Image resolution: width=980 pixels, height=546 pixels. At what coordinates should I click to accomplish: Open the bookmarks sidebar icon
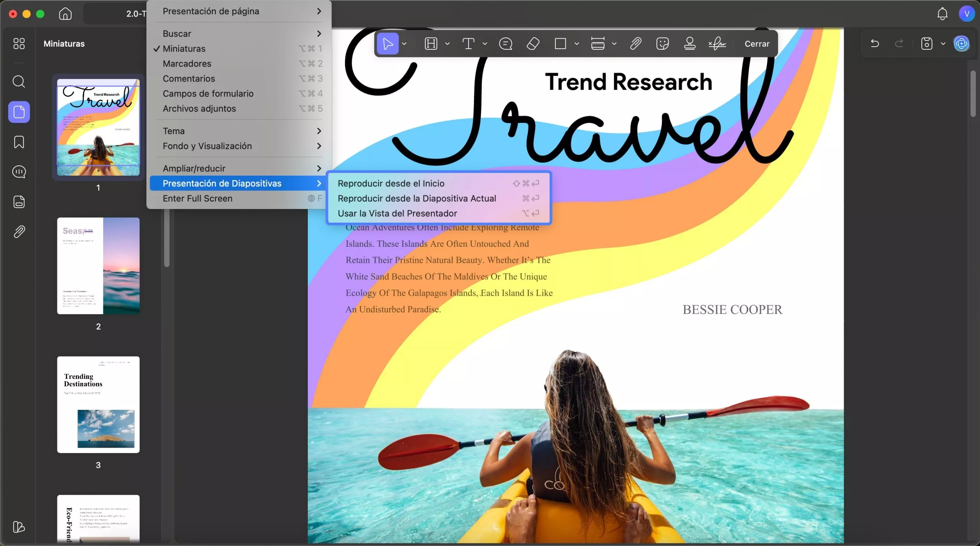tap(19, 142)
